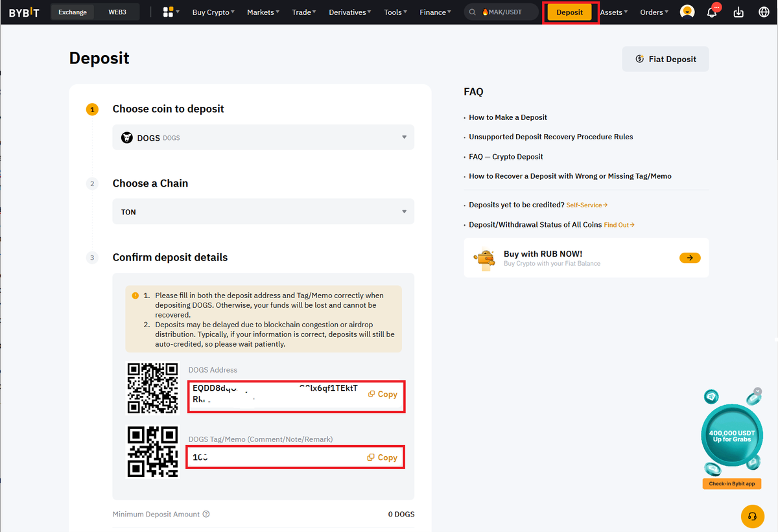
Task: Open FAQ — Crypto Deposit link
Action: pyautogui.click(x=506, y=157)
